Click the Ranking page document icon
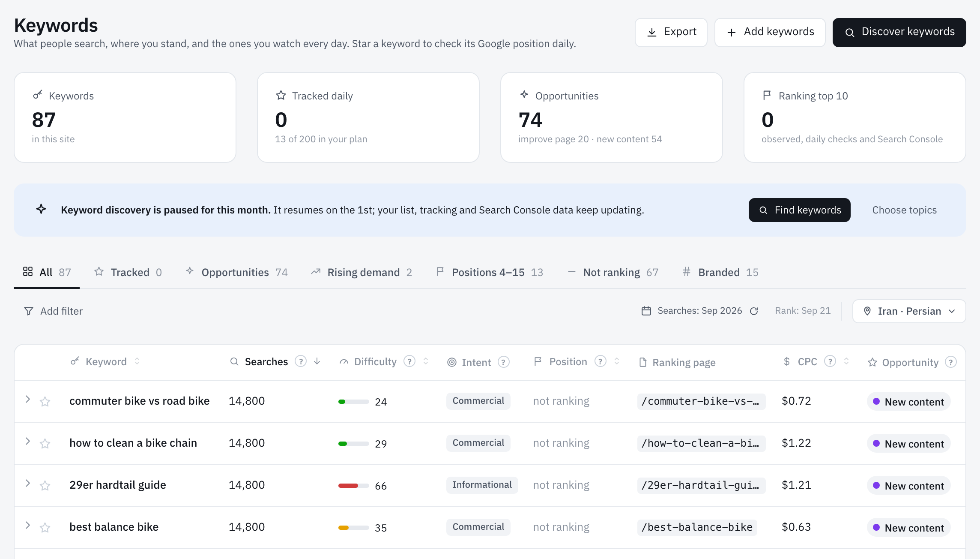This screenshot has height=559, width=980. point(643,362)
